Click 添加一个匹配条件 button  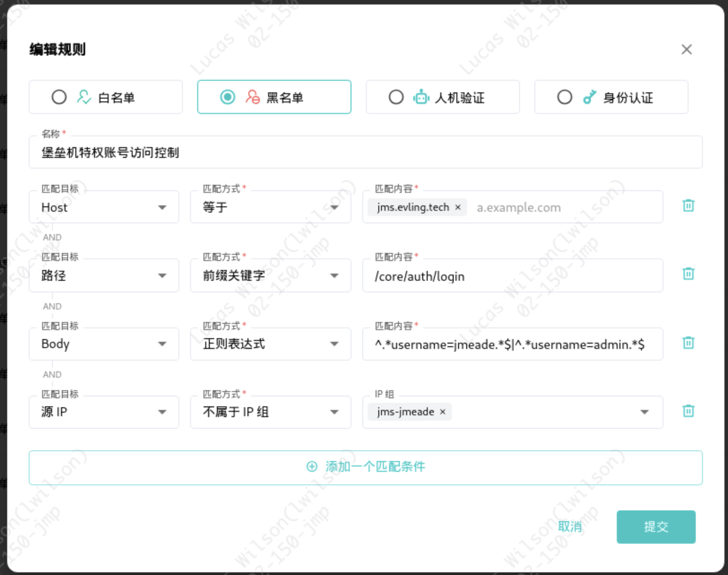click(x=366, y=467)
